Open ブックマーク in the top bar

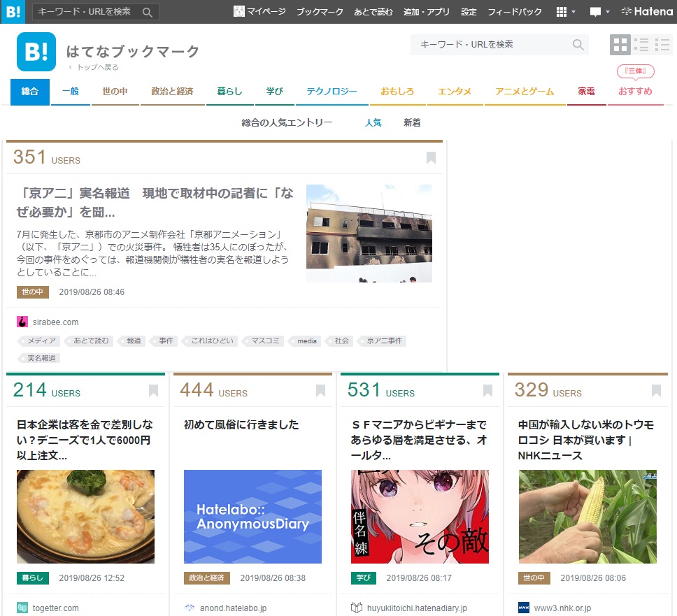coord(320,12)
